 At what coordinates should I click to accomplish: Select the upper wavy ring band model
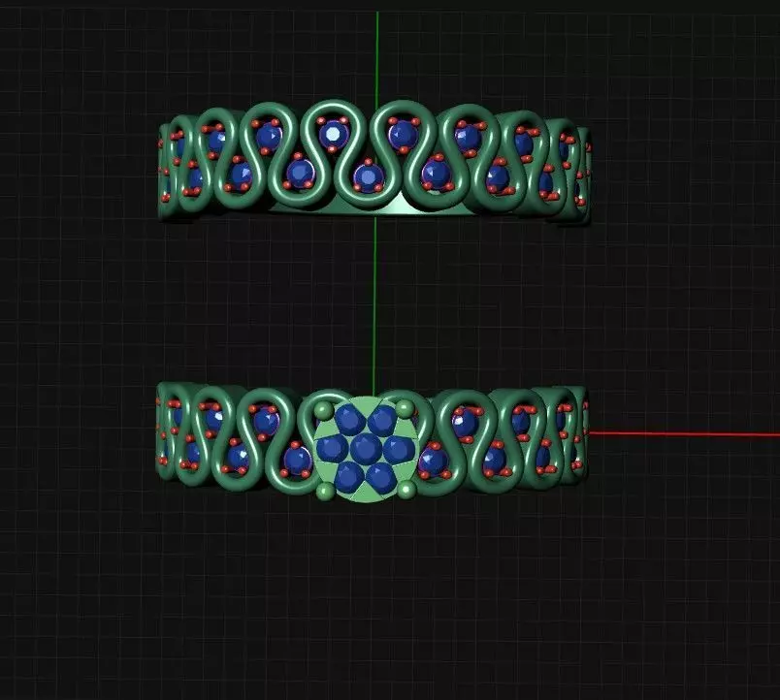(374, 162)
